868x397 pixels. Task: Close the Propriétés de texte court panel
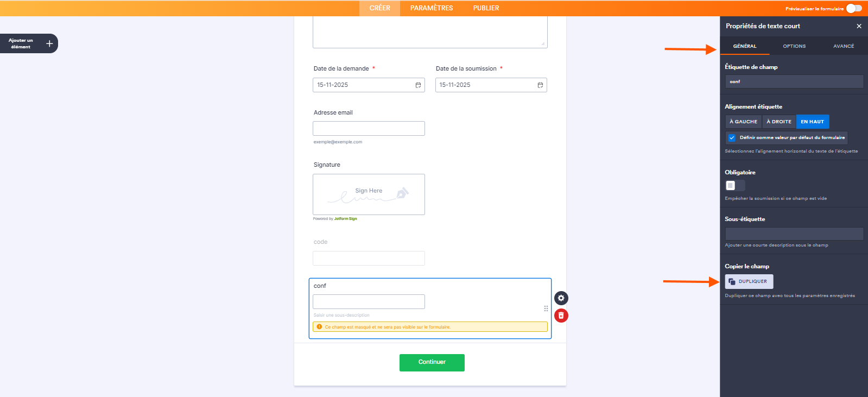pyautogui.click(x=859, y=26)
